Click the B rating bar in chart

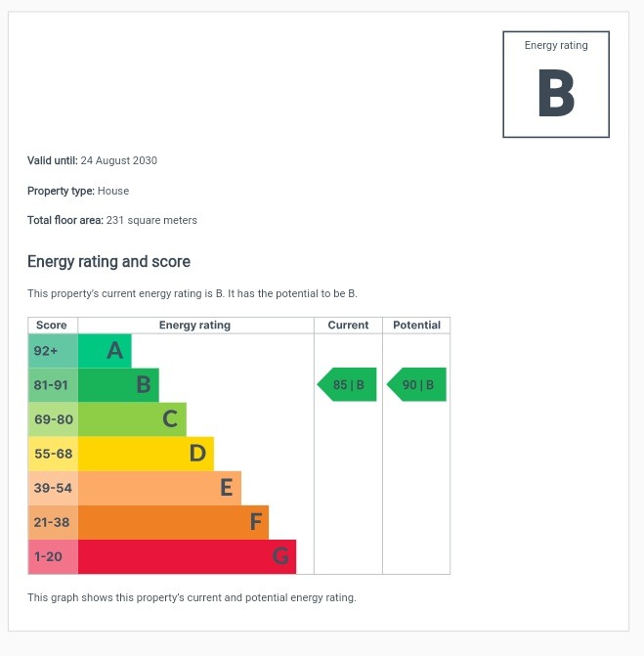pyautogui.click(x=118, y=385)
